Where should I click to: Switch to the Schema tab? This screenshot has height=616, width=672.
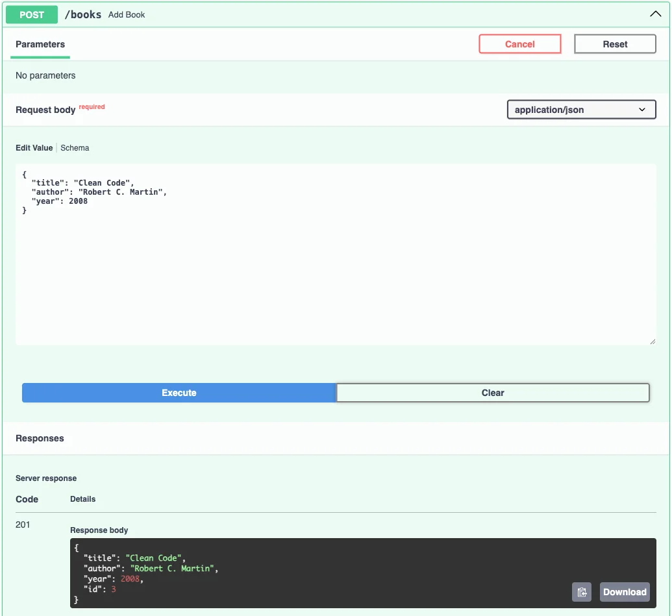[x=75, y=148]
